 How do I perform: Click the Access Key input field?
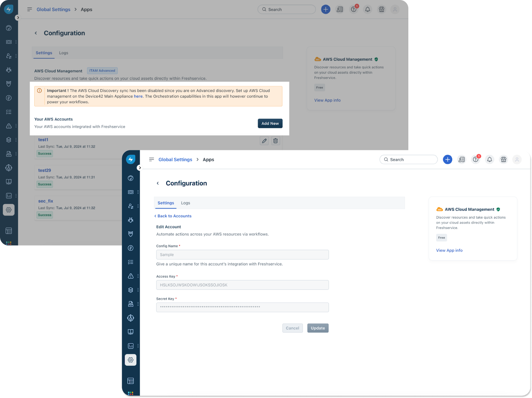click(242, 285)
